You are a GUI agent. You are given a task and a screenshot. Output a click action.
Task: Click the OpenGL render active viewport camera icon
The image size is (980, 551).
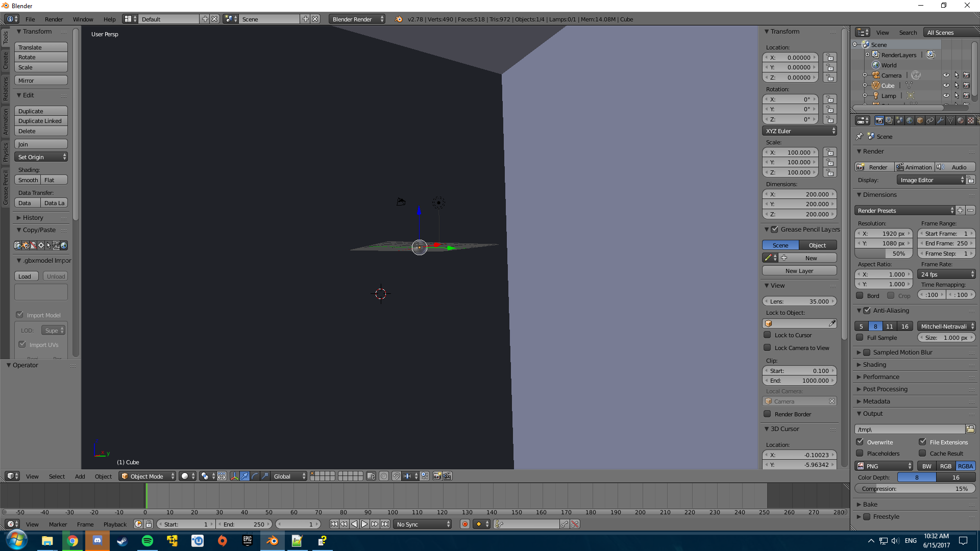coord(437,476)
